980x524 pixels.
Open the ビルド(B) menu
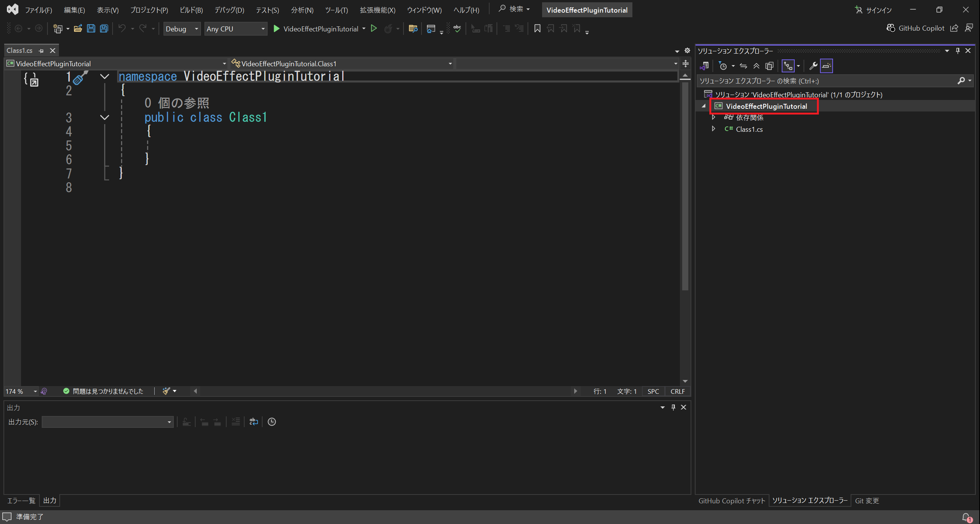(x=191, y=10)
